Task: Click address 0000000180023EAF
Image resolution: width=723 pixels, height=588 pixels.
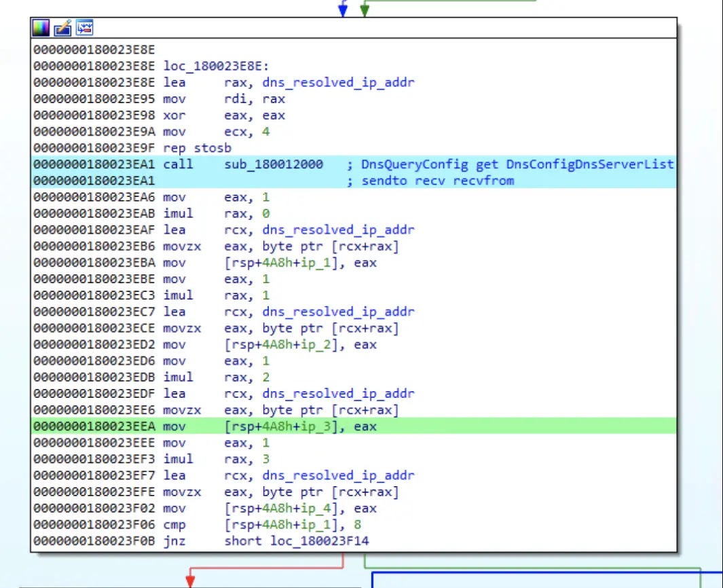Action: pyautogui.click(x=94, y=229)
